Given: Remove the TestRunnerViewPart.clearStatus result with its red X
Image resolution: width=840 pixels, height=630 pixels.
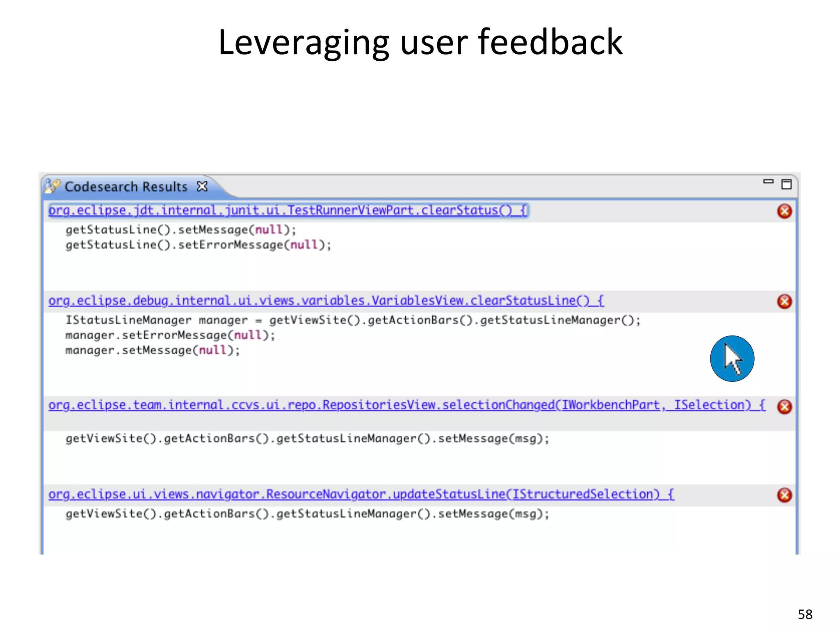Looking at the screenshot, I should click(784, 211).
